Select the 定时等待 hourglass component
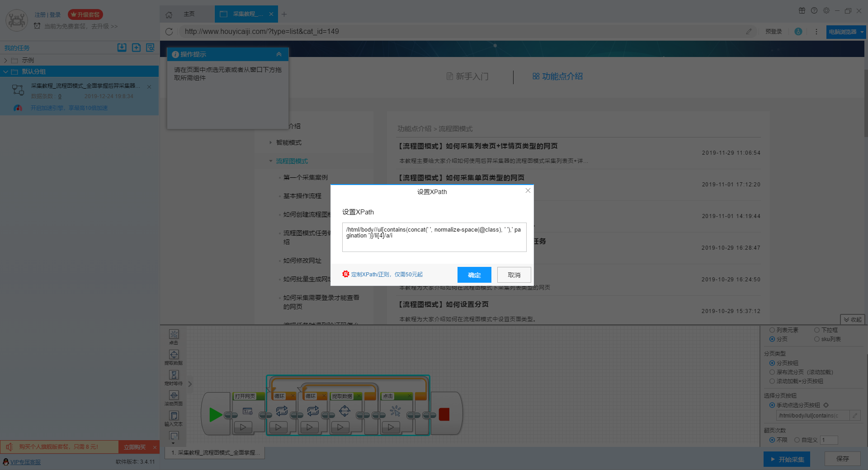 pos(174,375)
